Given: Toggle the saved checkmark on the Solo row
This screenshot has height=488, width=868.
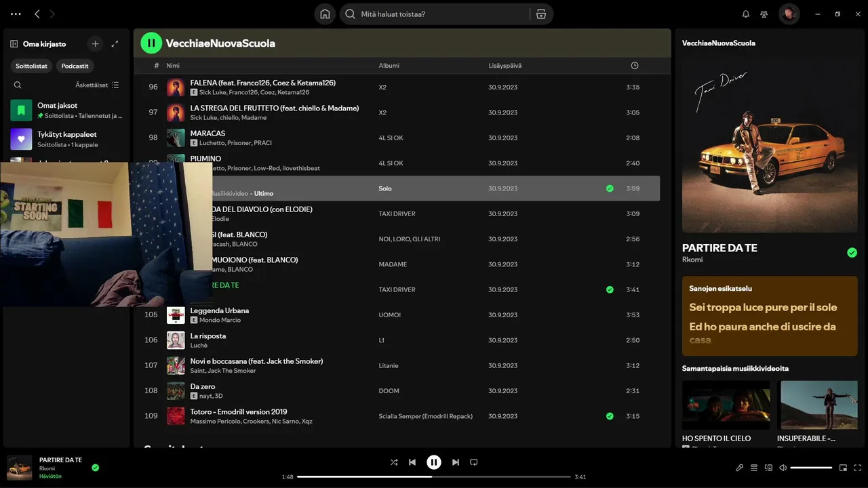Looking at the screenshot, I should click(x=610, y=188).
